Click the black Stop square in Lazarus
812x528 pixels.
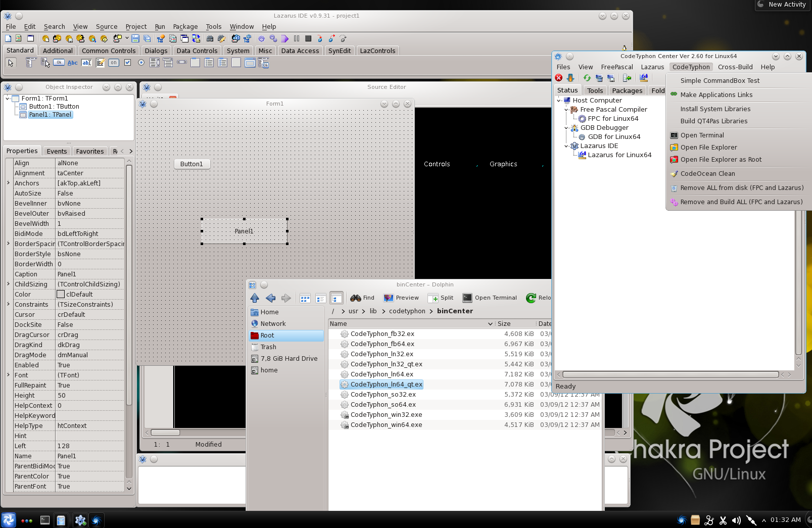308,38
